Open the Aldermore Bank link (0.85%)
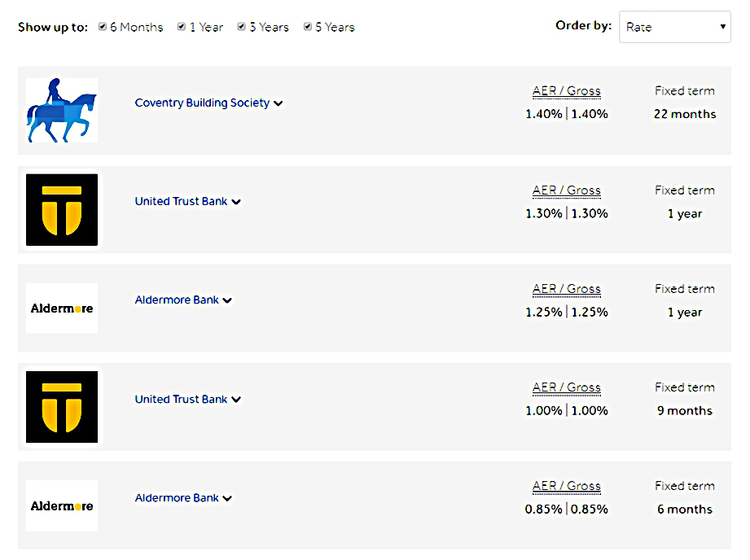The image size is (750, 560). coord(177,498)
